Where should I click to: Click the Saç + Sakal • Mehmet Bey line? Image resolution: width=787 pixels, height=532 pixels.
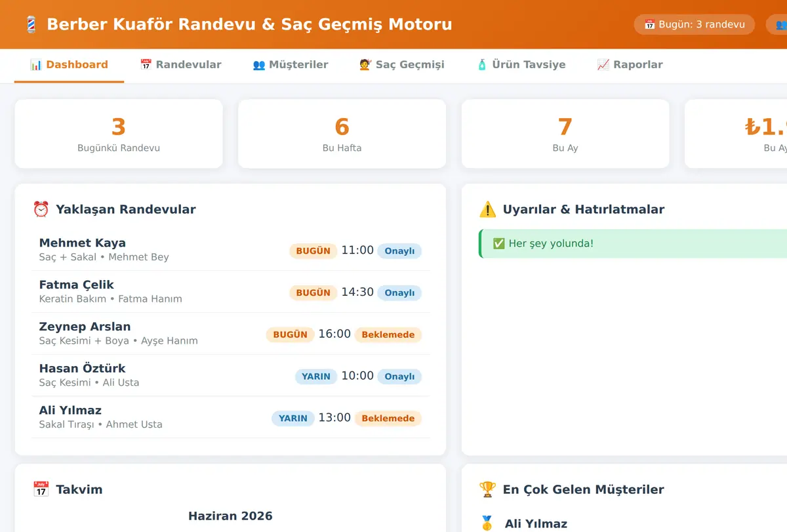104,257
